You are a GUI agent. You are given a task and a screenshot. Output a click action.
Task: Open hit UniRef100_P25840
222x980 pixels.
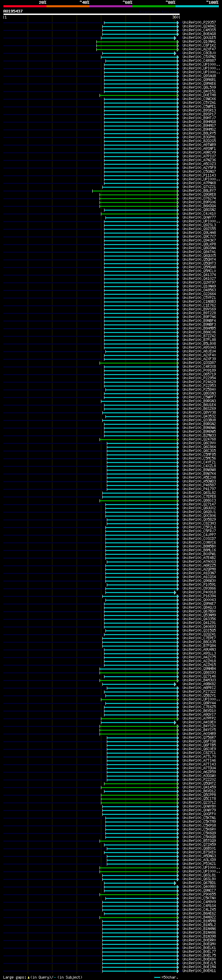199,390
